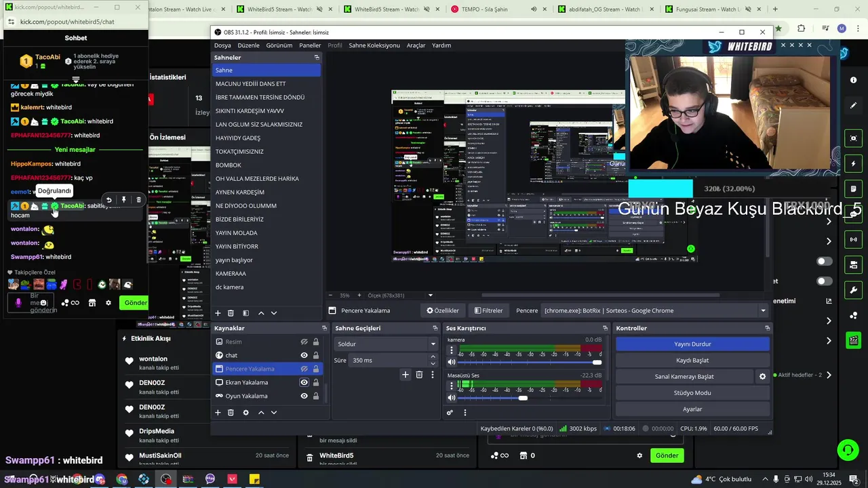Hide Oyun Yakalama source via eye icon

point(304,396)
